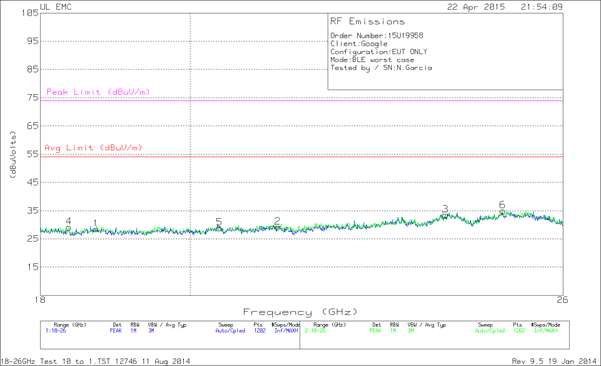Viewport: 601px width, 366px height.
Task: Click the 'RF Emissions' heading
Action: coord(368,21)
